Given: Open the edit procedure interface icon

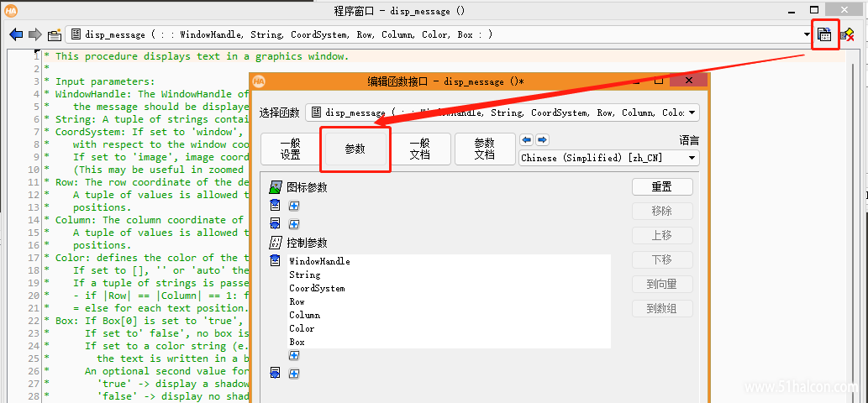Looking at the screenshot, I should (825, 34).
